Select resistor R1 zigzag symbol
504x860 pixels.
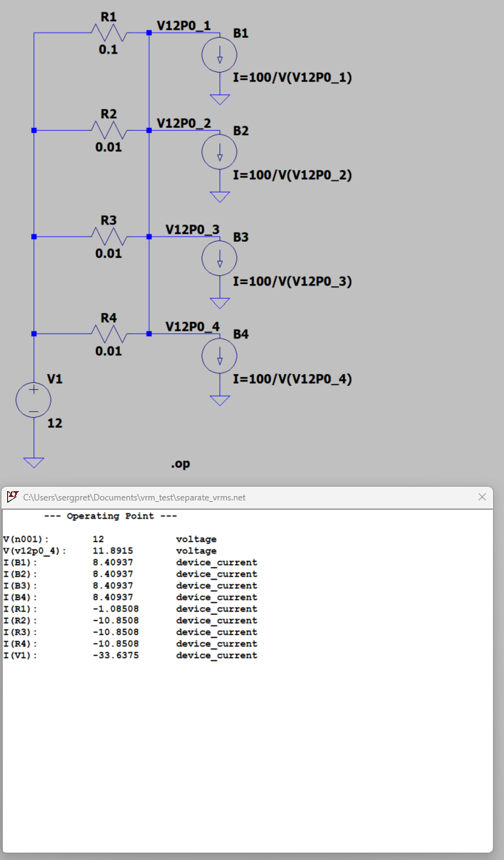click(109, 33)
